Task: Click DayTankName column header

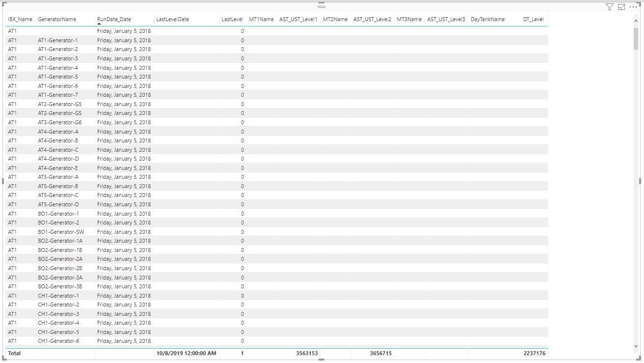Action: (x=488, y=19)
